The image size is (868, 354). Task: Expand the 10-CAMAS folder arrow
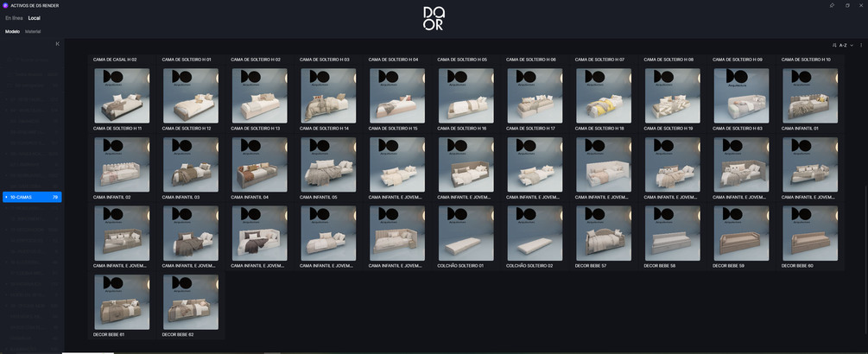point(6,197)
